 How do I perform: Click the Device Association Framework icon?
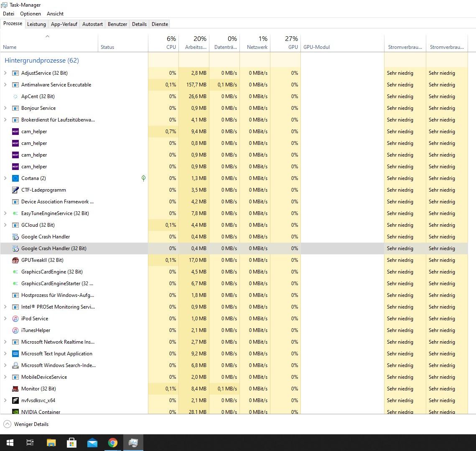pos(15,202)
